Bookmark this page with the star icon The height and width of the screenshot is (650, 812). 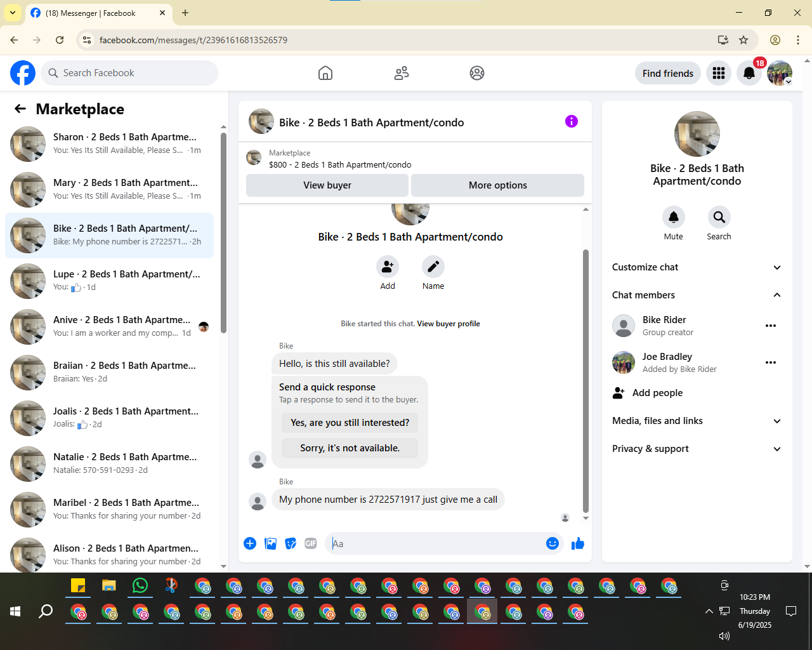pos(743,40)
